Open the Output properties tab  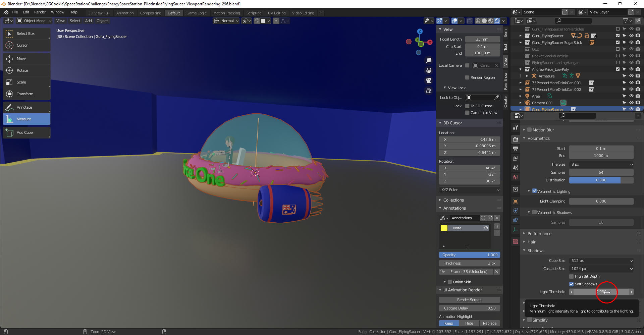(516, 149)
